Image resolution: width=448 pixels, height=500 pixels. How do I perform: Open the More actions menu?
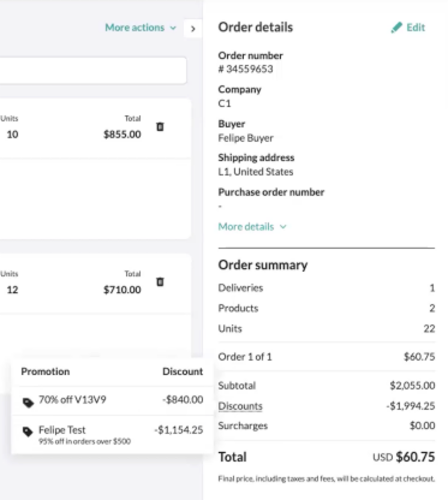pyautogui.click(x=135, y=28)
